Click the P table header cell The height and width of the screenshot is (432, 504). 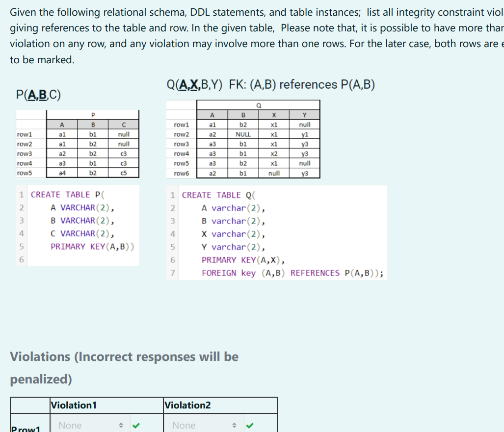pos(92,114)
